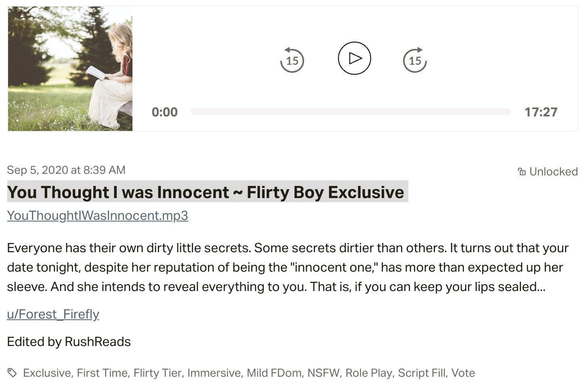
Task: Play the audio track
Action: click(x=354, y=58)
